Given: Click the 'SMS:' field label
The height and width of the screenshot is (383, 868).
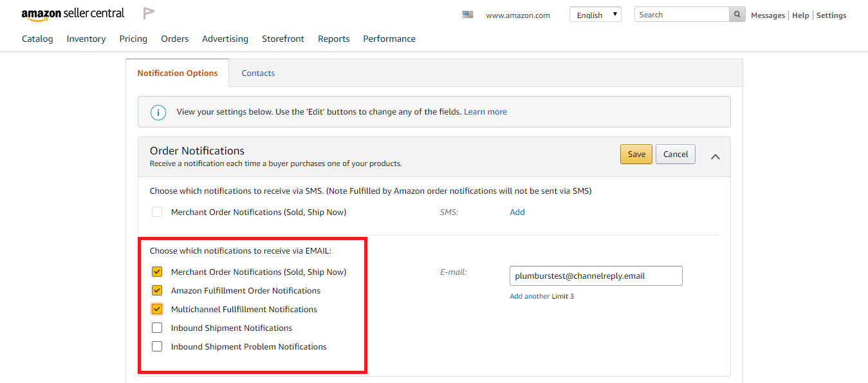Looking at the screenshot, I should point(449,212).
